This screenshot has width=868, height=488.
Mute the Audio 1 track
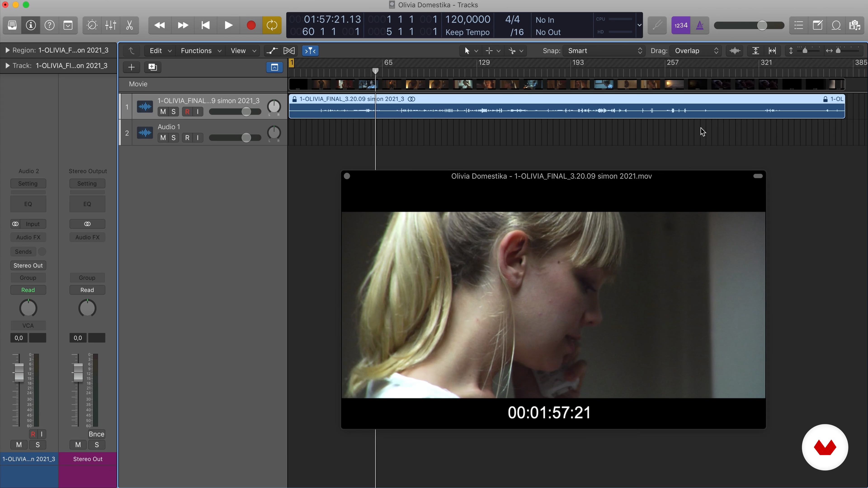163,138
